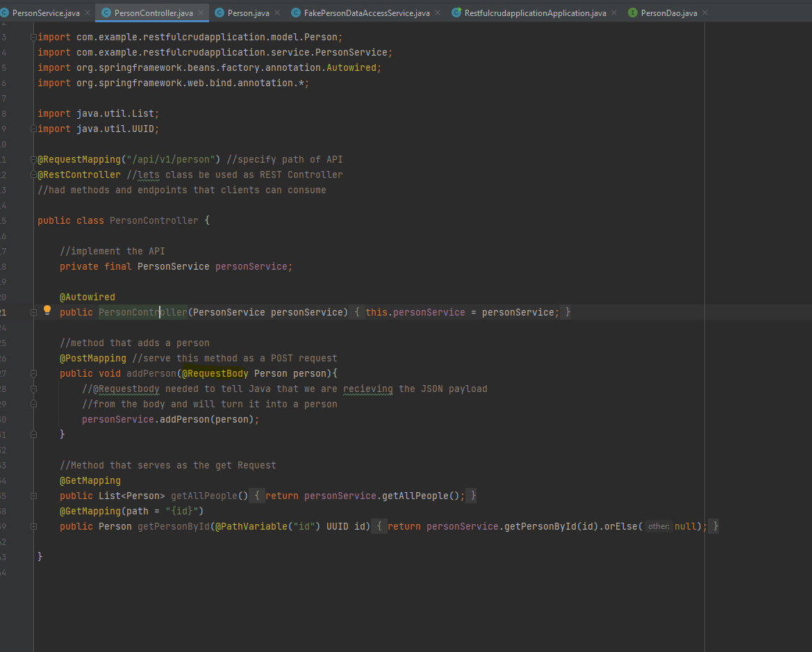Open the FakePersonDataAccessService.java tab
Screen dimensions: 812x652
(367, 13)
